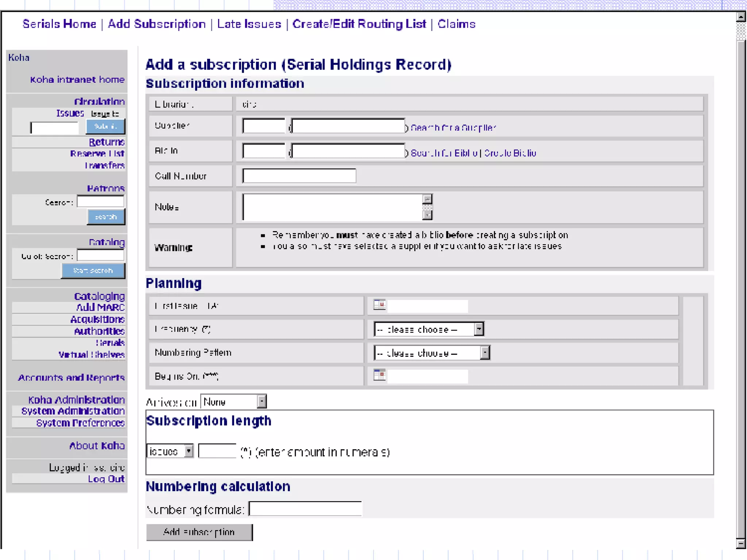Screen dimensions: 747x560
Task: Click the Log Out link
Action: click(x=106, y=479)
